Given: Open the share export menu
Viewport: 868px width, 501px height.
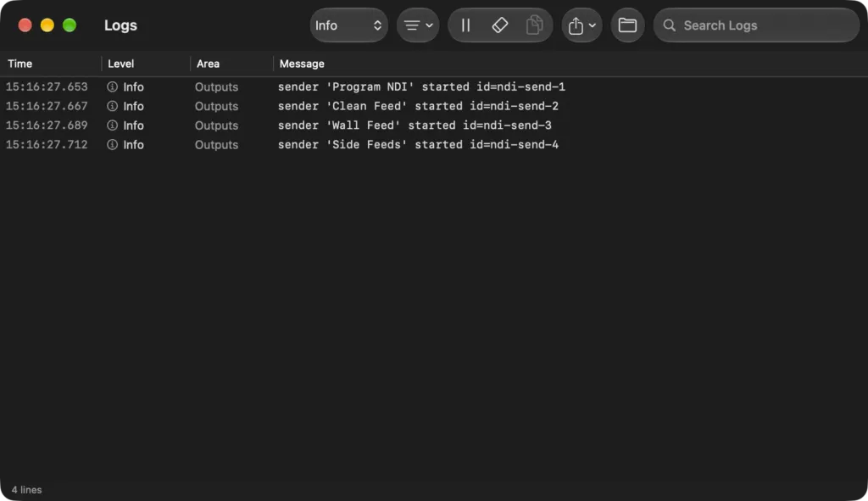Looking at the screenshot, I should pyautogui.click(x=581, y=25).
